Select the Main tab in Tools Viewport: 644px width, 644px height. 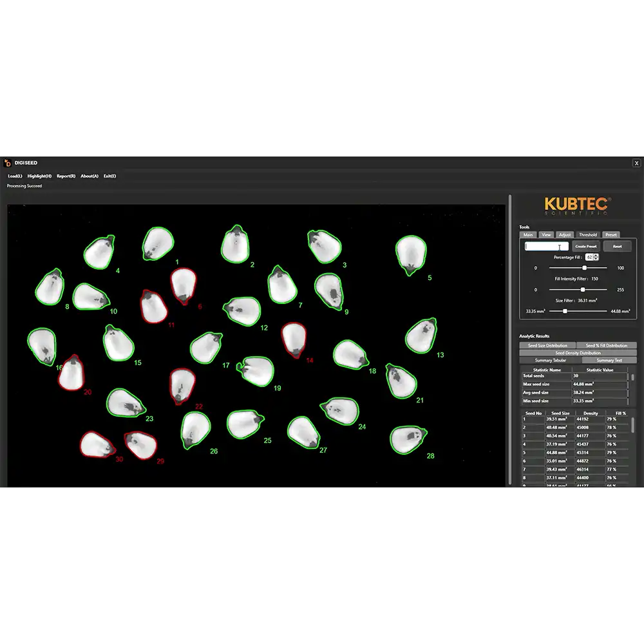[x=528, y=234]
